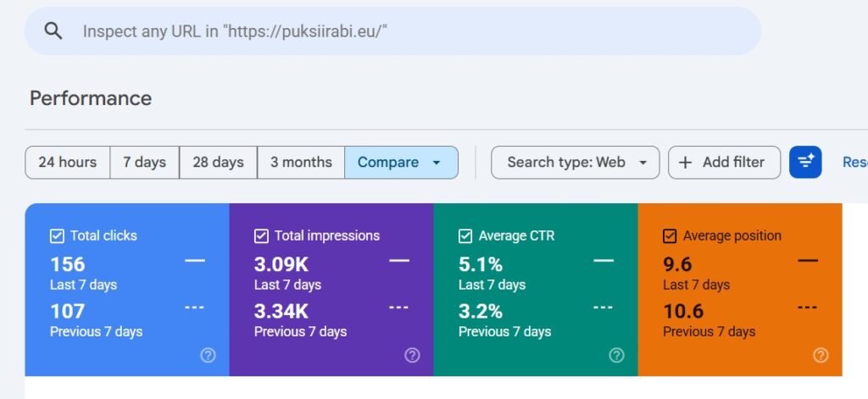
Task: Open help icon on Total clicks card
Action: point(208,355)
